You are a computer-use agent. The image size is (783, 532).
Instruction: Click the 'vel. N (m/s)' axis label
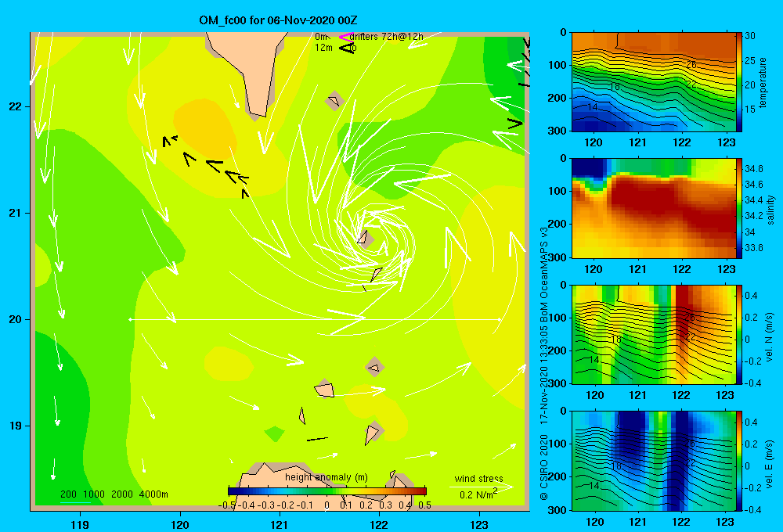click(x=769, y=337)
